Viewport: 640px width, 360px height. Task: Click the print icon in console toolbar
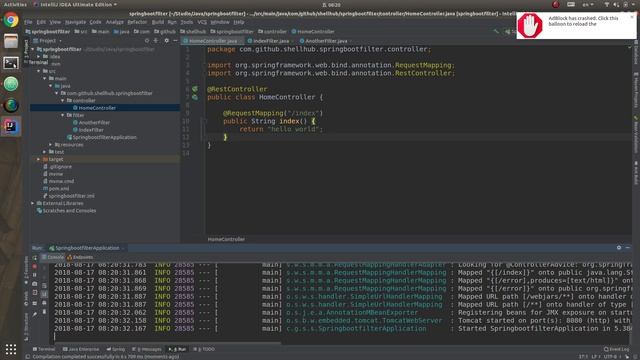click(x=44, y=303)
